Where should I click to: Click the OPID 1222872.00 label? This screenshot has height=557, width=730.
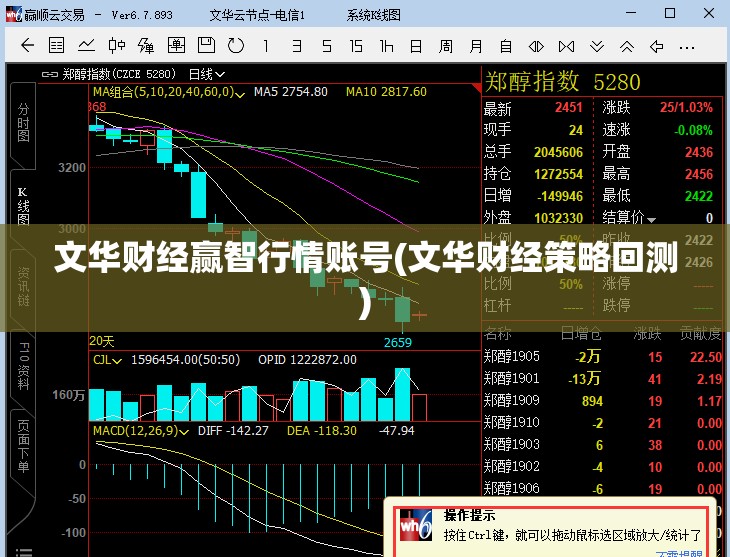click(307, 360)
